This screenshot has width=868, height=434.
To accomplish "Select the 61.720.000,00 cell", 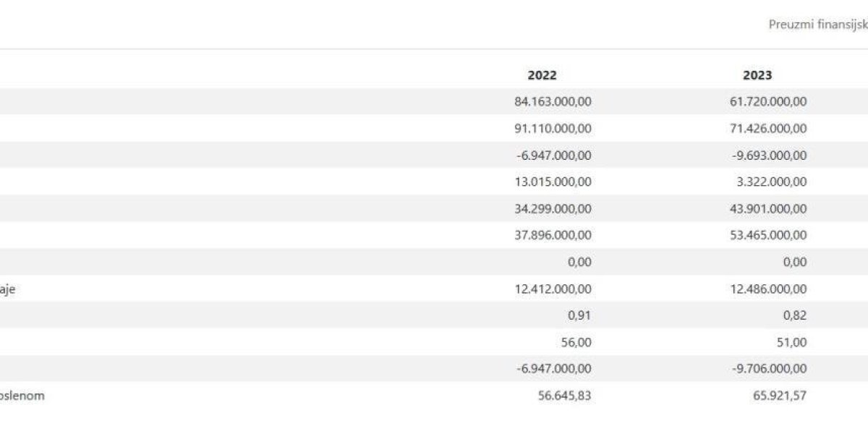I will coord(768,102).
